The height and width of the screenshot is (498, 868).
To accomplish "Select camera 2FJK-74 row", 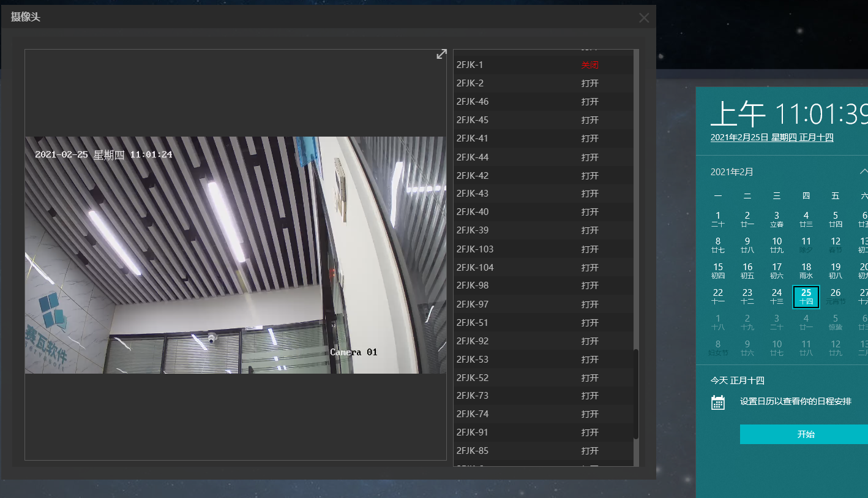I will pos(543,414).
